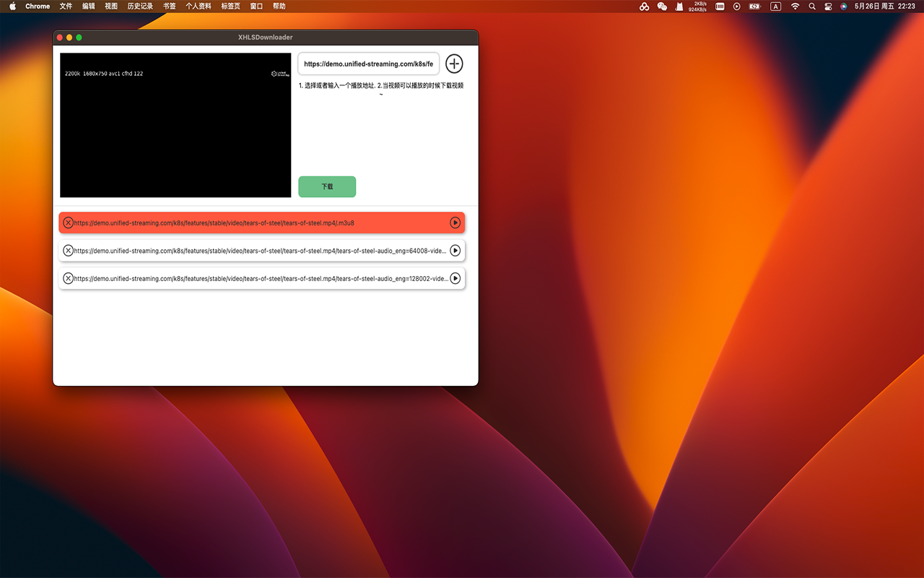Click the battery charging indicator
This screenshot has height=578, width=924.
pos(754,6)
